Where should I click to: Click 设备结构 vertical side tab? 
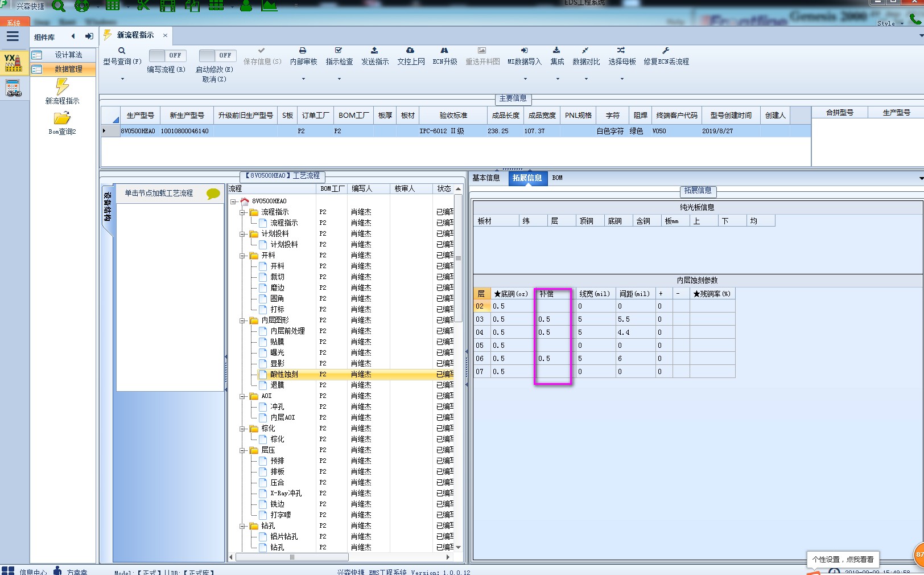coord(108,207)
